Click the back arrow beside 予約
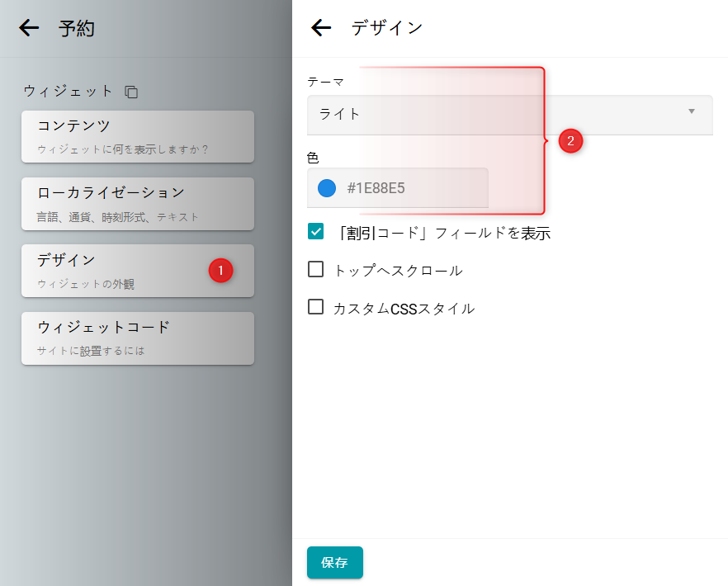Image resolution: width=728 pixels, height=586 pixels. (29, 28)
